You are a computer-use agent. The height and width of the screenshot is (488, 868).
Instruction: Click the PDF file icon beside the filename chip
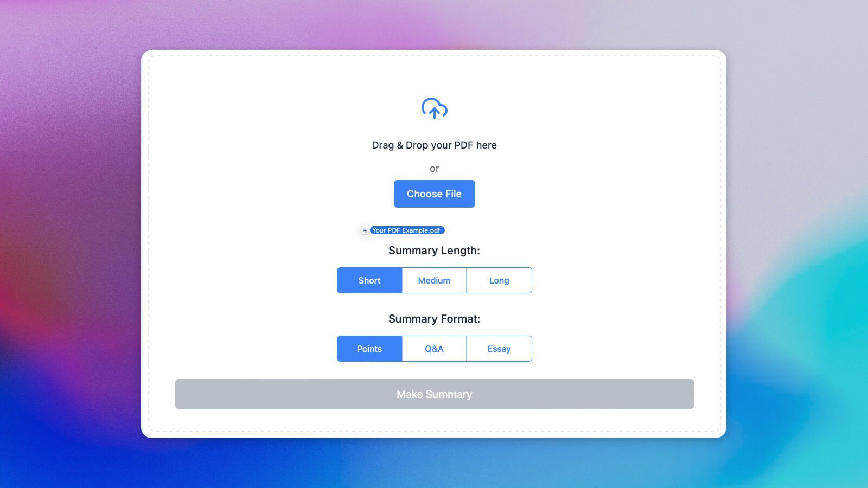(363, 230)
